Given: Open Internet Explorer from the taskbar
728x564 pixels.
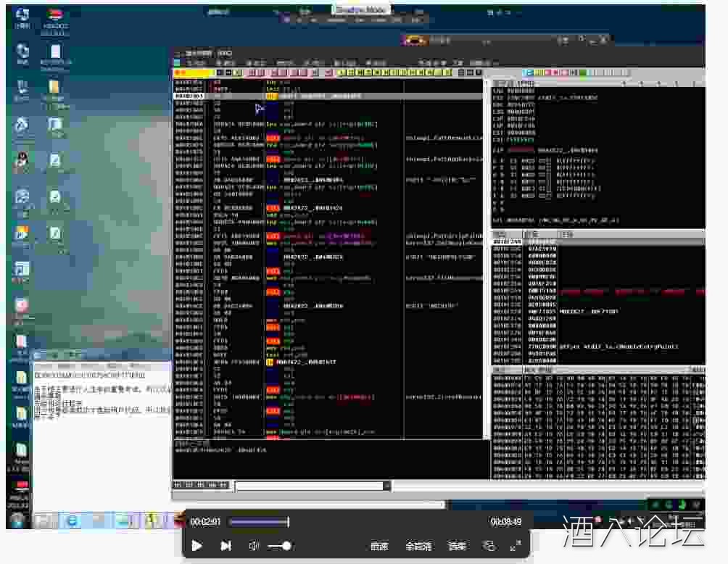Looking at the screenshot, I should 72,520.
